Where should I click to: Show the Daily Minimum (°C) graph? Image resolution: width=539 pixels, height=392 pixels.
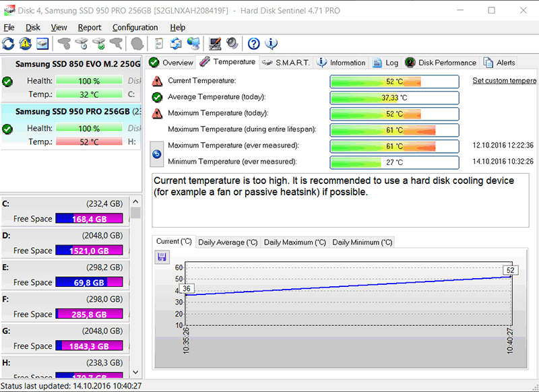(x=362, y=242)
